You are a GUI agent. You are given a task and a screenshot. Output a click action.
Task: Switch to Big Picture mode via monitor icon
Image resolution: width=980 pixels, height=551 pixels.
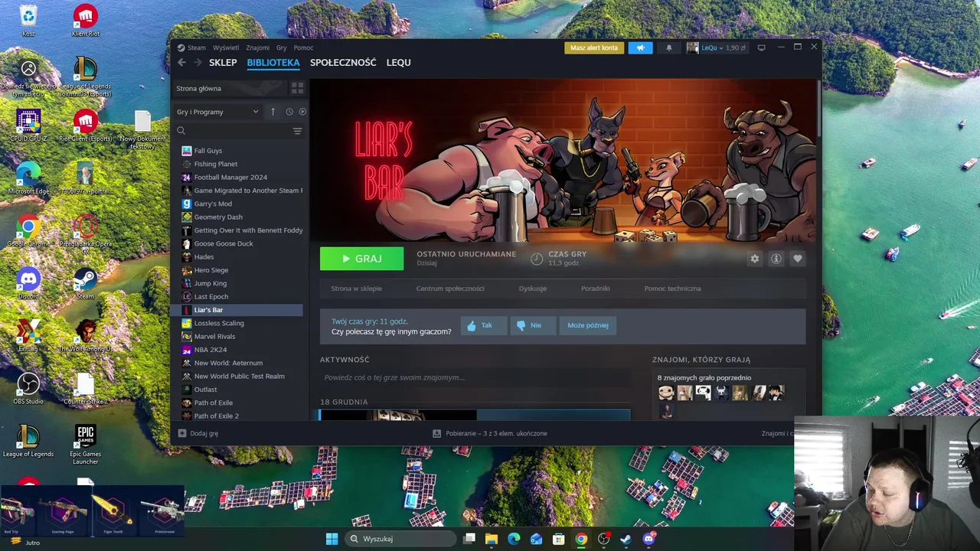(761, 47)
